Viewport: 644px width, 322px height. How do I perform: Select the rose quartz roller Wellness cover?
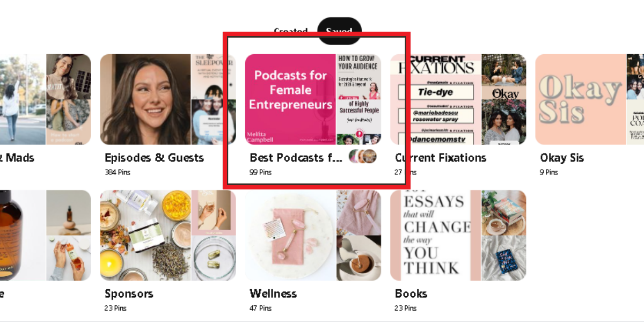click(290, 235)
